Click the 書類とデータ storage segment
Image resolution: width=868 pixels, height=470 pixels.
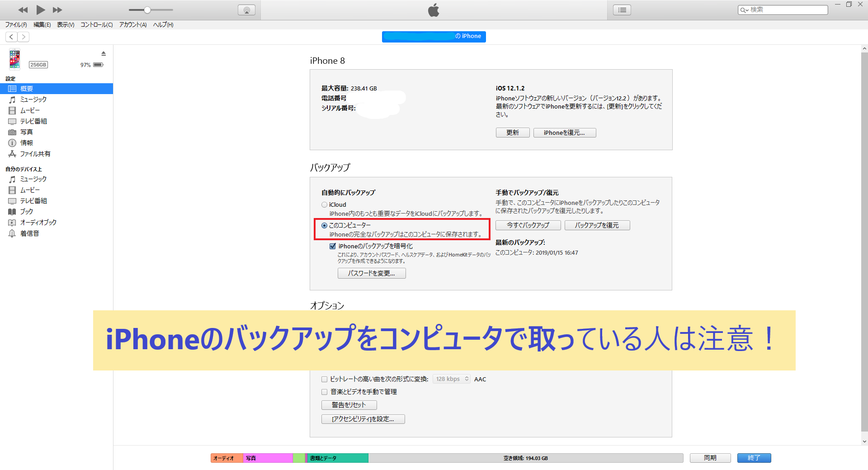coord(338,458)
